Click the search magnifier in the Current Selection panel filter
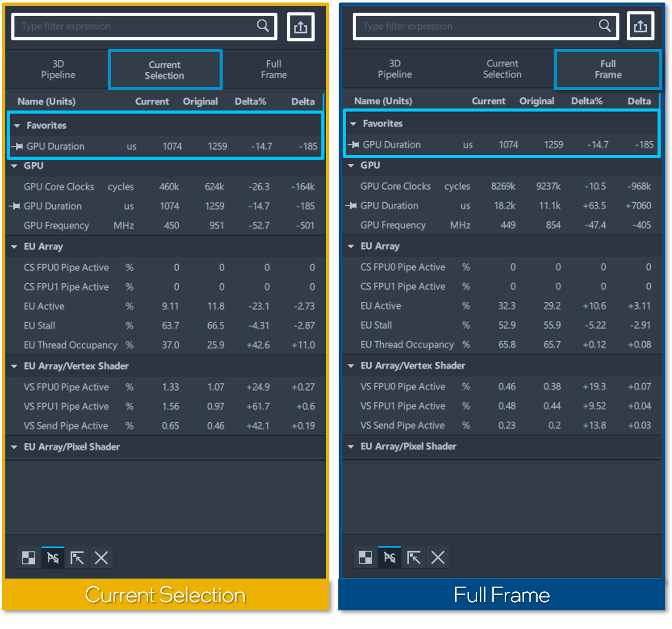Viewport: 672px width, 629px height. pos(263,25)
